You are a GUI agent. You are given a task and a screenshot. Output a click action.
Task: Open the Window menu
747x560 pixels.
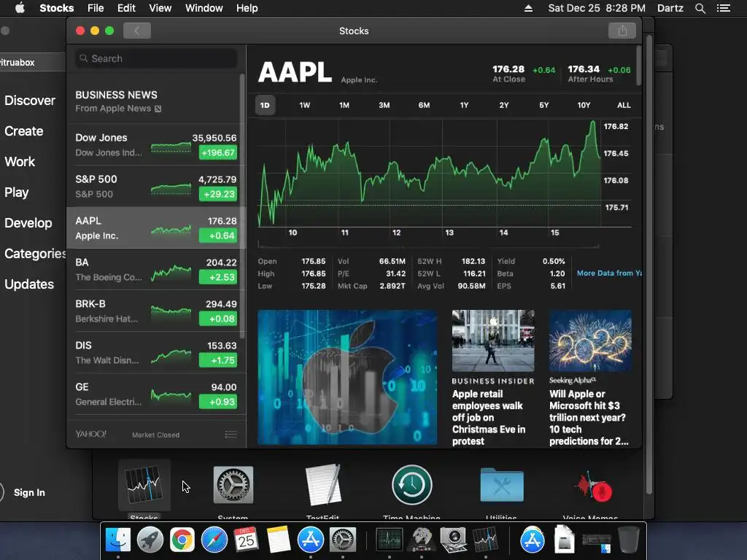pyautogui.click(x=204, y=8)
